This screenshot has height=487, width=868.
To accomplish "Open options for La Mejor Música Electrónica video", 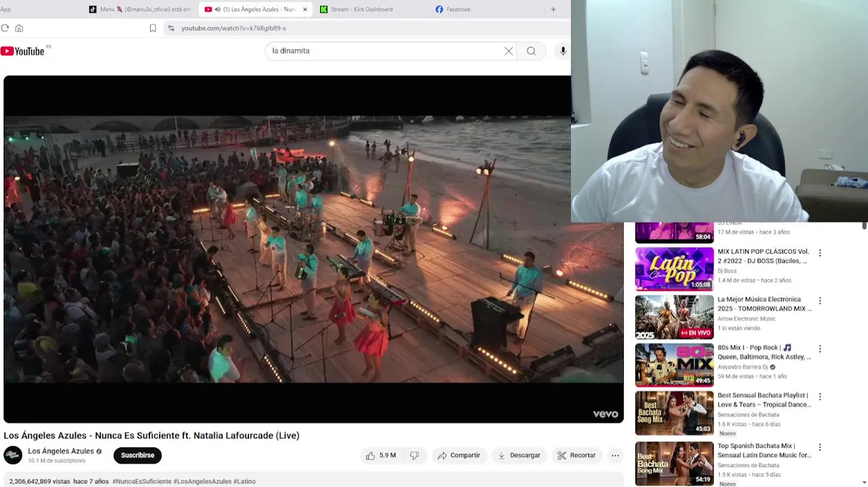I will 820,301.
